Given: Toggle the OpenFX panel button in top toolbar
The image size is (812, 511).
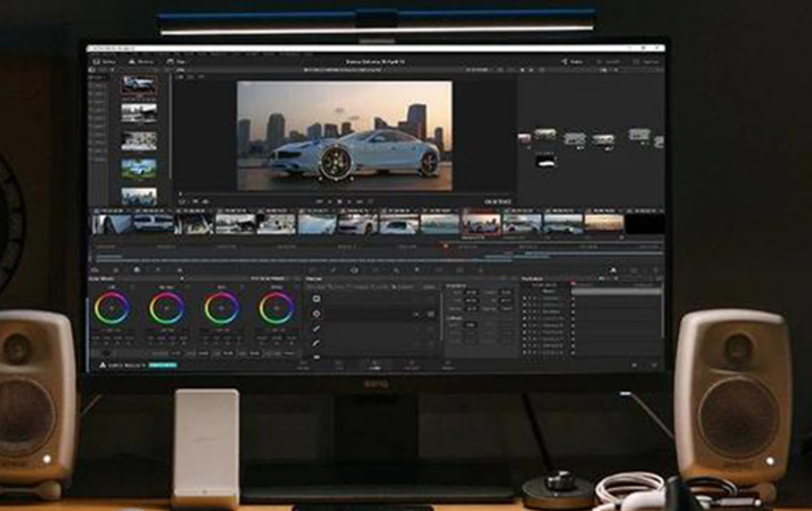Looking at the screenshot, I should point(609,62).
